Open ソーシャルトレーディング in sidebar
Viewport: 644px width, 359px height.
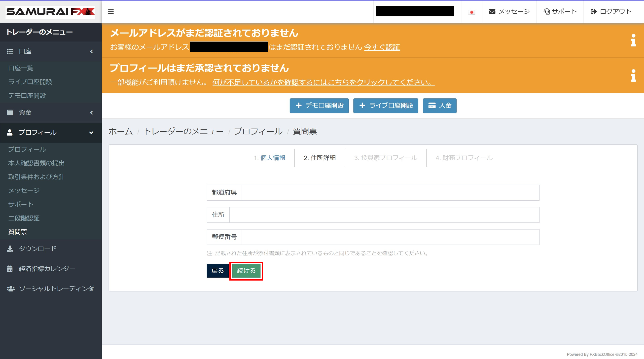coord(51,289)
